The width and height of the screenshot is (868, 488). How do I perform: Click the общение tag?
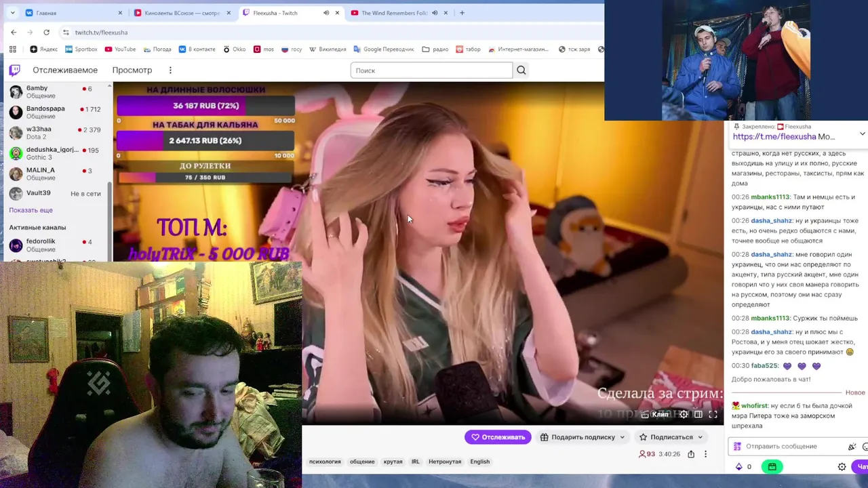coord(362,462)
